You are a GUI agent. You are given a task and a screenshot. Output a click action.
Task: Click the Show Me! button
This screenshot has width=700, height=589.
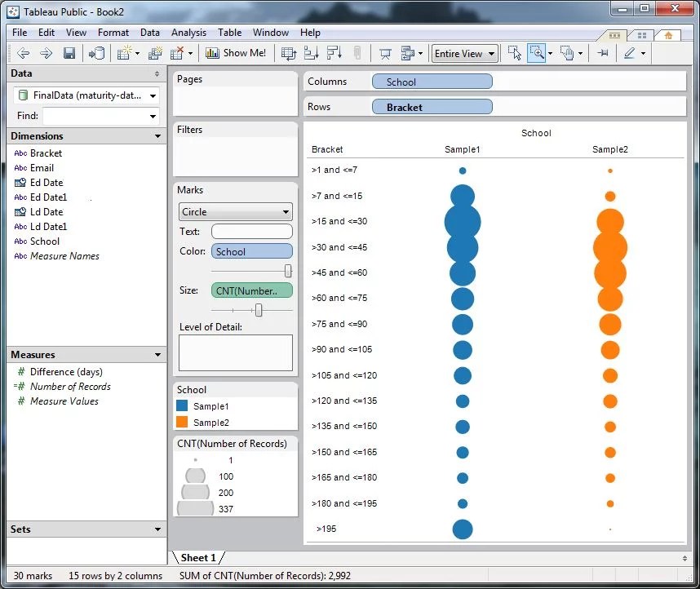pos(236,53)
